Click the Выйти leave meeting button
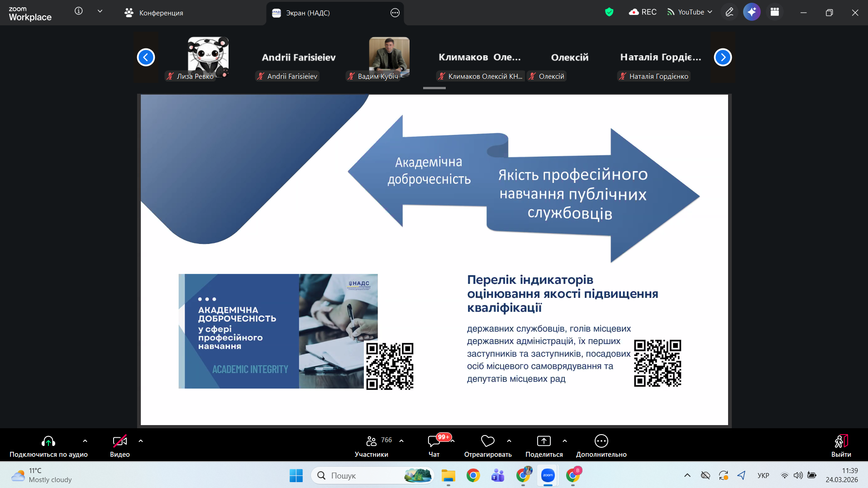Viewport: 868px width, 488px height. pos(841,445)
